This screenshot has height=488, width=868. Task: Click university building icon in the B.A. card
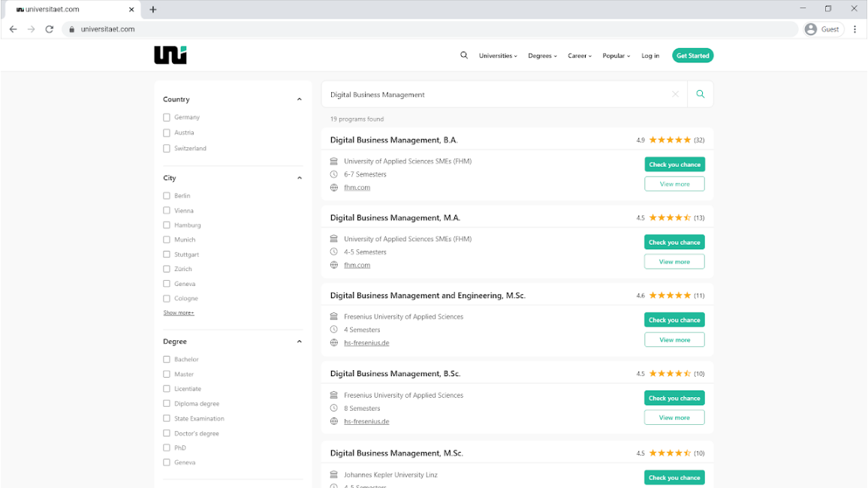coord(334,161)
